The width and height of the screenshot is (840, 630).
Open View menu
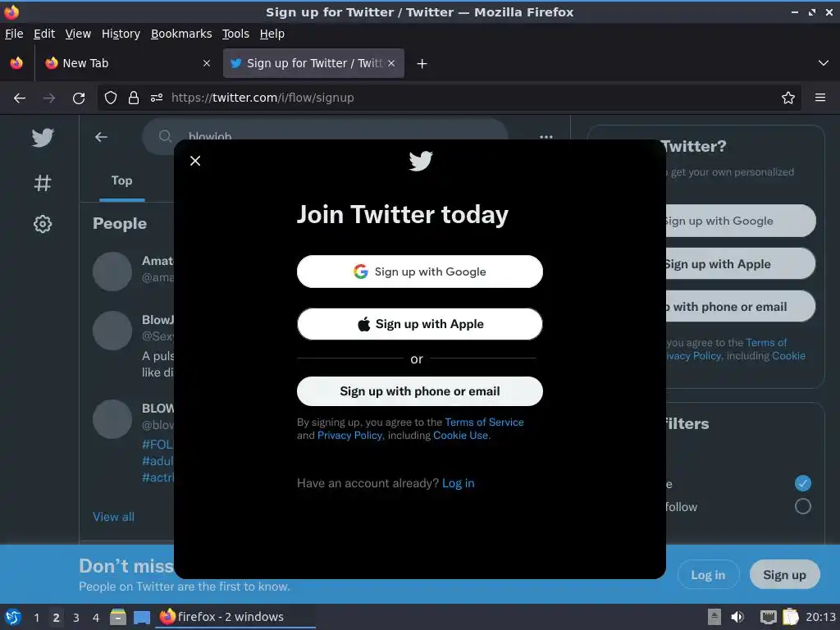[x=78, y=34]
